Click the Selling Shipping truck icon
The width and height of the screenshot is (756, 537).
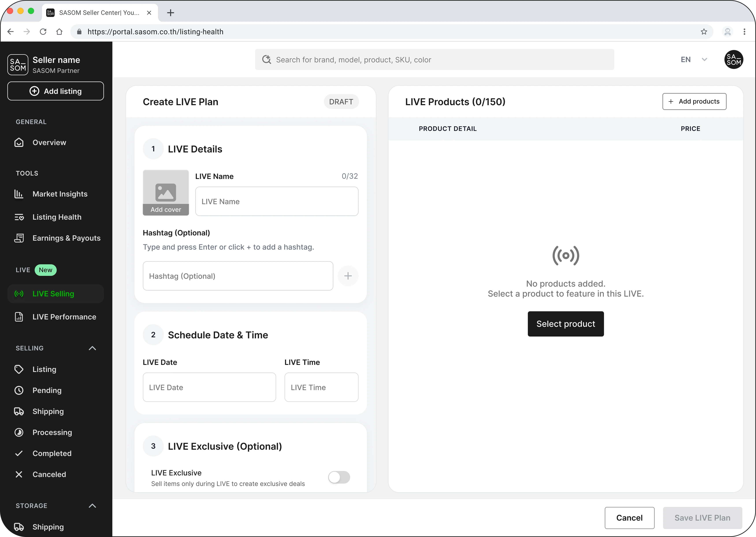(19, 411)
